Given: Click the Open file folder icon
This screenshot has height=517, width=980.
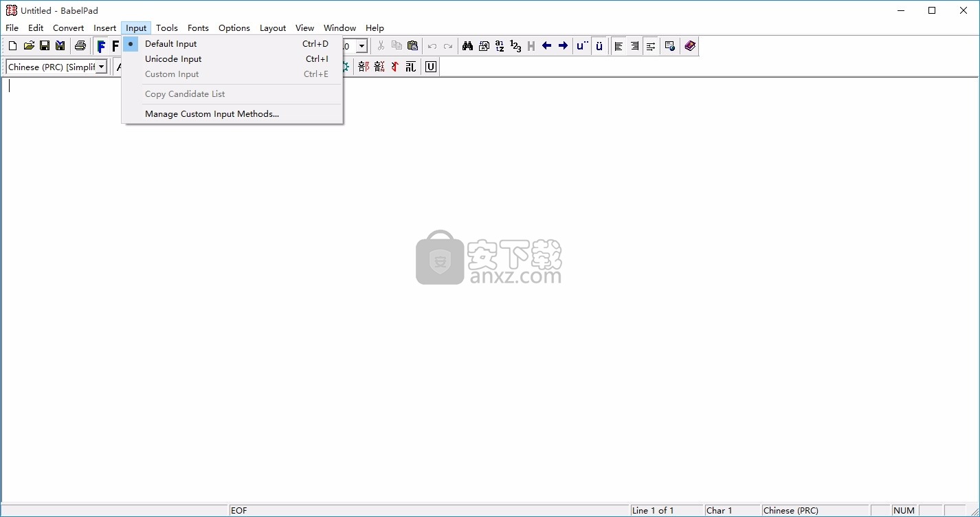Looking at the screenshot, I should click(x=29, y=46).
